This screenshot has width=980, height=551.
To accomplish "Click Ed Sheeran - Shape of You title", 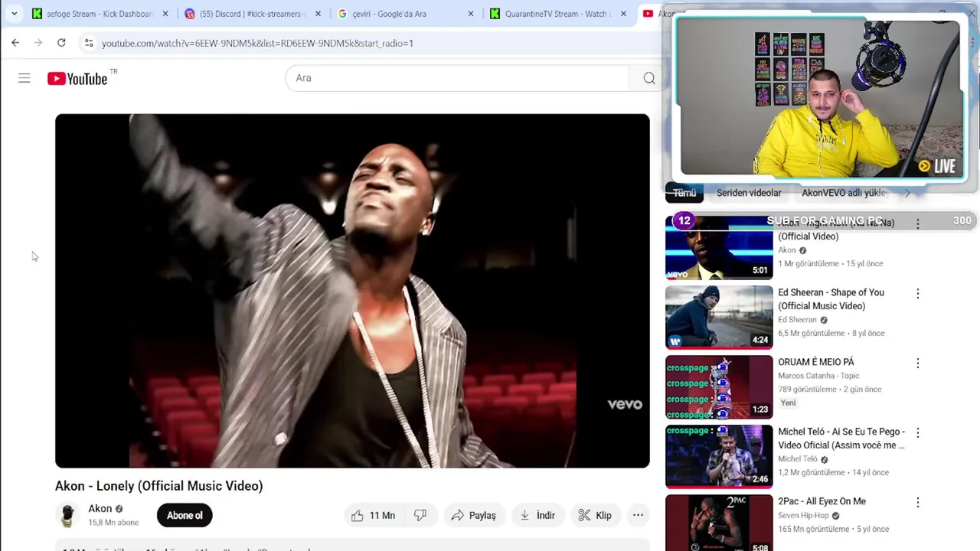I will (831, 299).
